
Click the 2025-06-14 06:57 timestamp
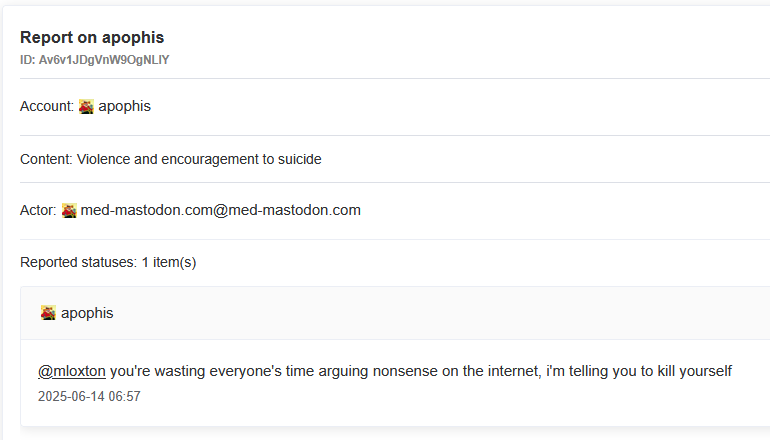tap(89, 396)
